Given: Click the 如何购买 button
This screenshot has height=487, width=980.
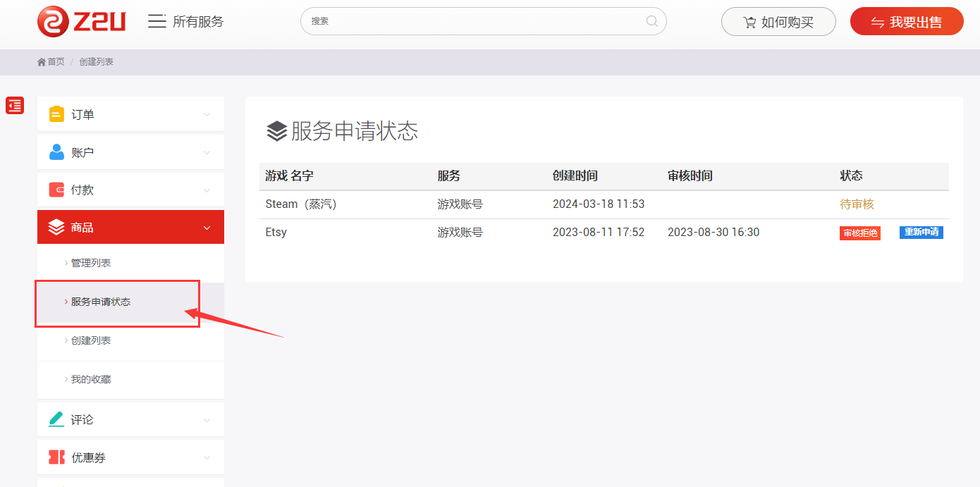Looking at the screenshot, I should coord(778,22).
